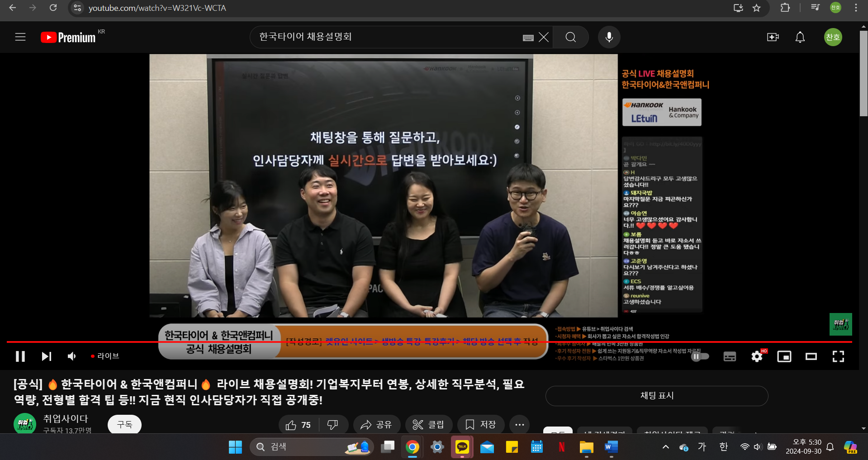Toggle the autoplay switch
This screenshot has height=460, width=868.
coord(700,357)
